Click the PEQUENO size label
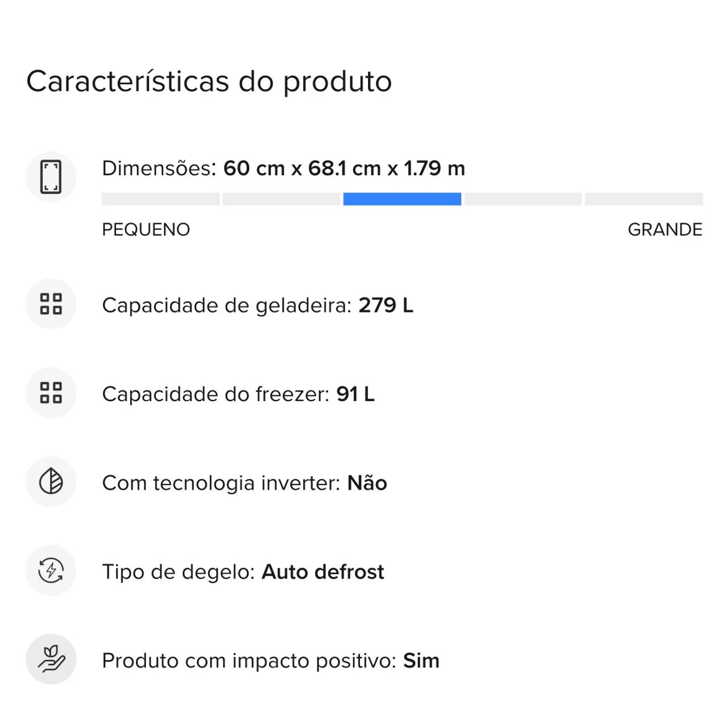The image size is (728, 710). (x=146, y=229)
